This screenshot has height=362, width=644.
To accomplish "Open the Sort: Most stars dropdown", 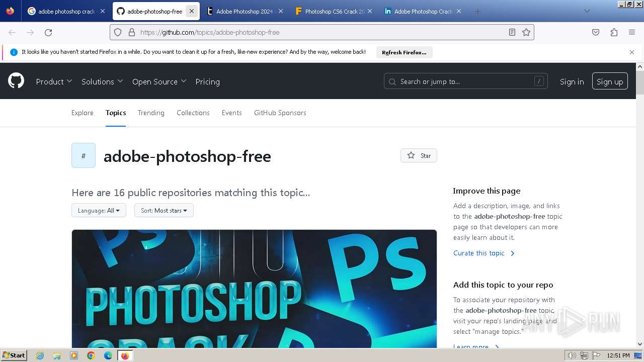I will [164, 210].
